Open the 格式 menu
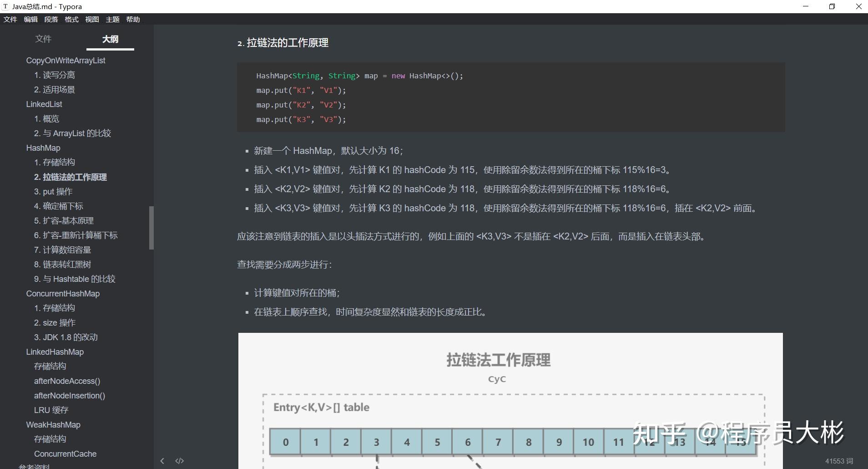 [x=71, y=19]
